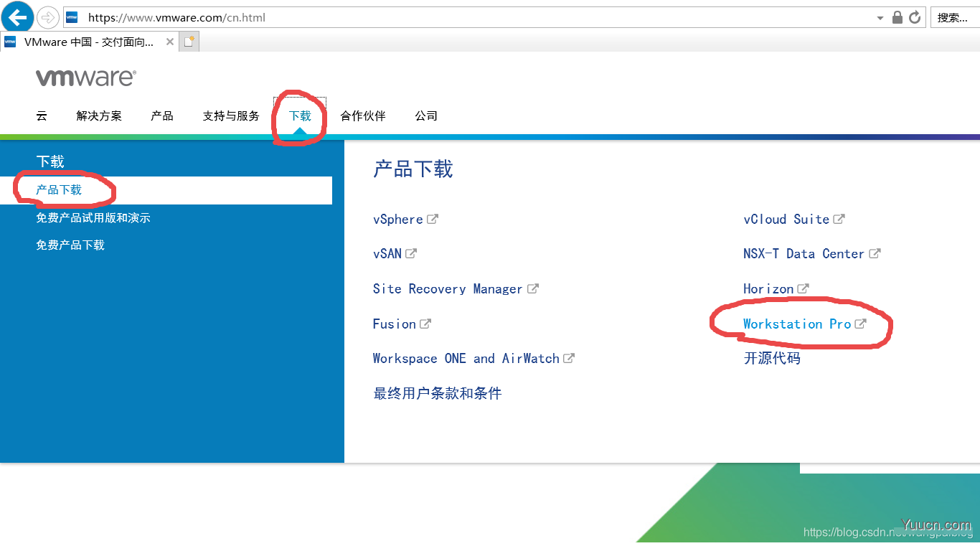Click the browser forward arrow button
This screenshot has width=980, height=546.
[47, 17]
